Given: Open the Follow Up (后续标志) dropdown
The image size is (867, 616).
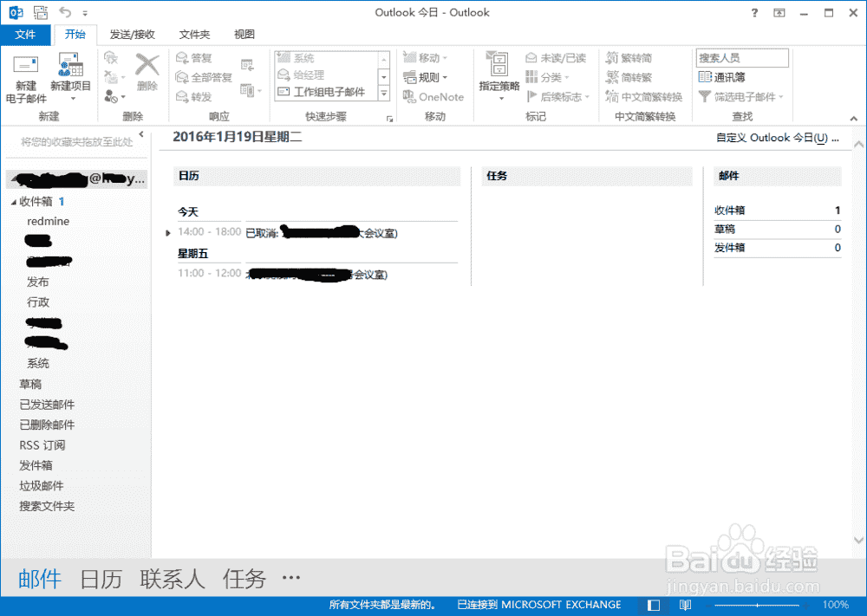Looking at the screenshot, I should click(557, 97).
